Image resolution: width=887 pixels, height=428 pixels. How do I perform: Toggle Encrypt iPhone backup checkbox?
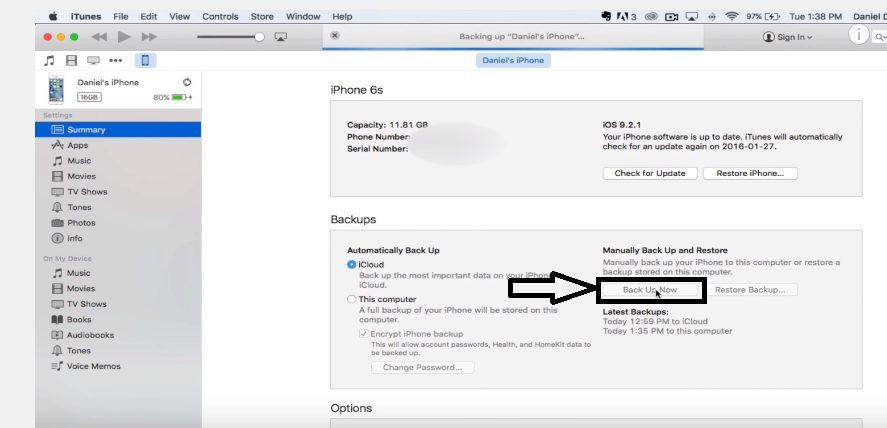pos(364,334)
